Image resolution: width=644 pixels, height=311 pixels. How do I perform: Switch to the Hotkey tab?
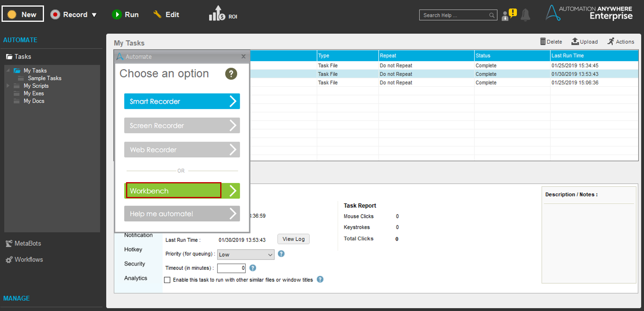coord(133,250)
